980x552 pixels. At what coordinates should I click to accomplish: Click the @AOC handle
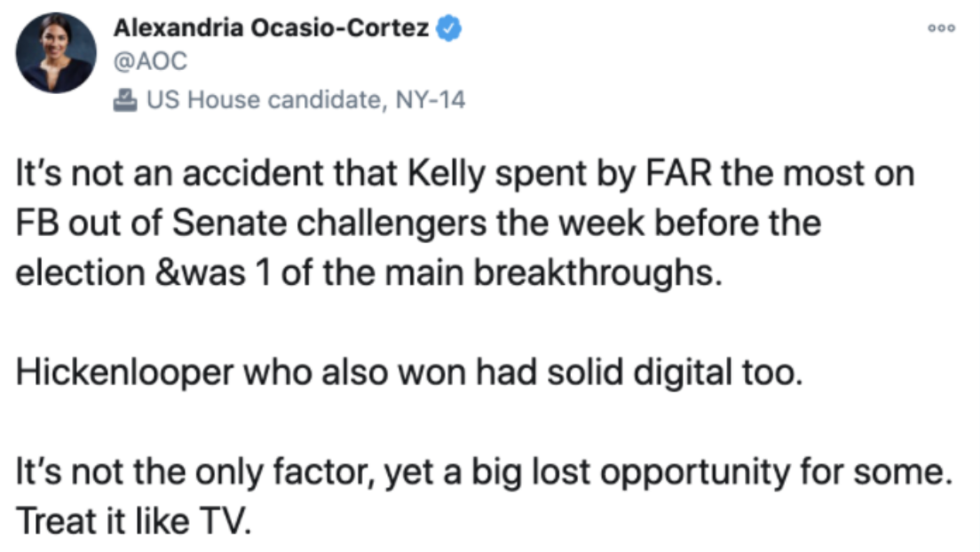pyautogui.click(x=150, y=61)
